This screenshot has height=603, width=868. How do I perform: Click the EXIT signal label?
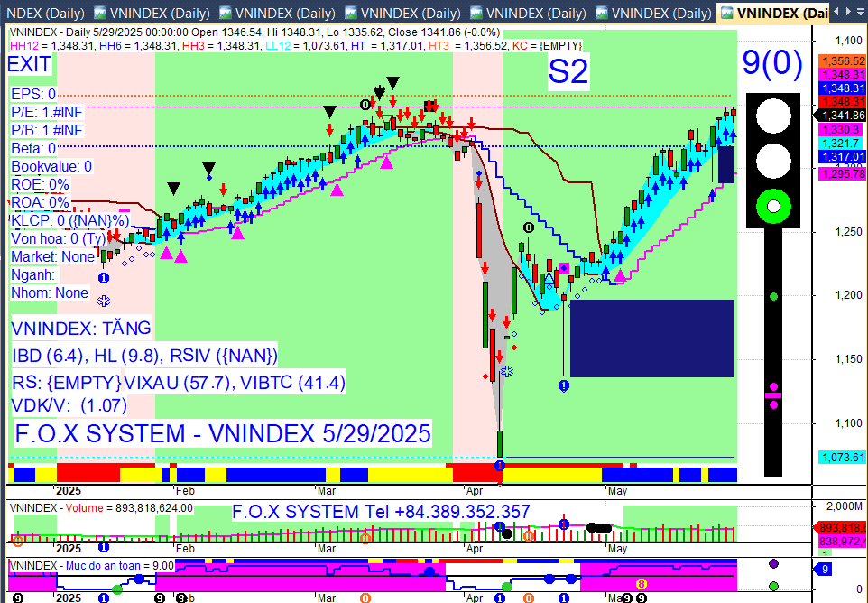pos(30,64)
